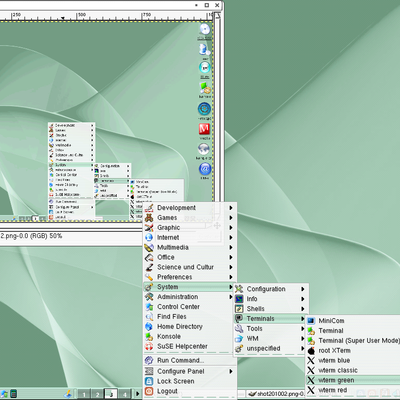The image size is (400, 400).
Task: Click the image canvas navigation corner button
Action: coord(217,226)
